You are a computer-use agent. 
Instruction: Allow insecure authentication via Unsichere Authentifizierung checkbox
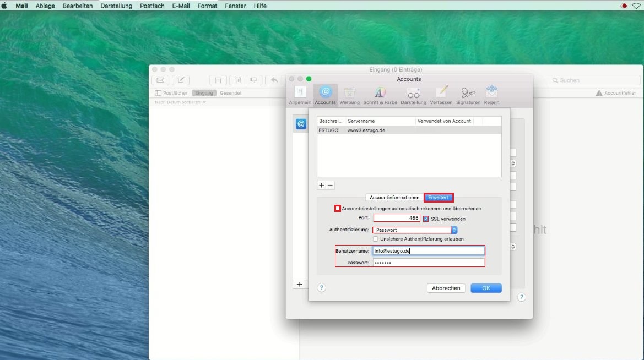click(376, 239)
